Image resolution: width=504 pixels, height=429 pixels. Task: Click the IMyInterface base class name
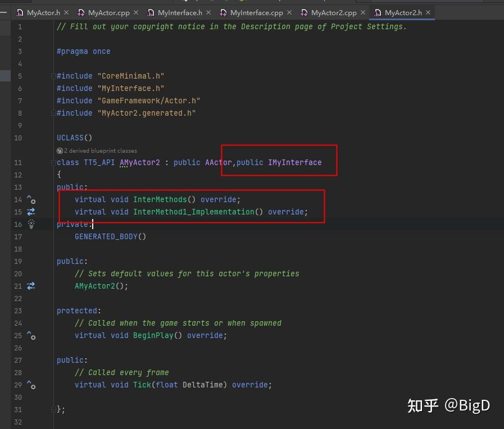(295, 163)
